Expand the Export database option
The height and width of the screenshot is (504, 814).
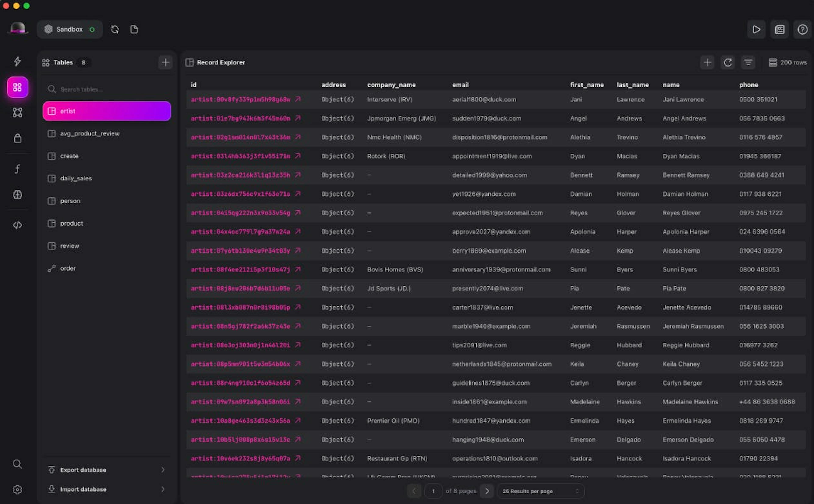pyautogui.click(x=107, y=470)
